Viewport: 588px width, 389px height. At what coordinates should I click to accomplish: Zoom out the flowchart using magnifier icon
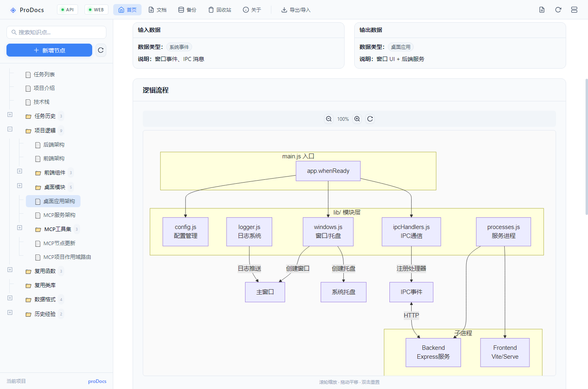[328, 119]
